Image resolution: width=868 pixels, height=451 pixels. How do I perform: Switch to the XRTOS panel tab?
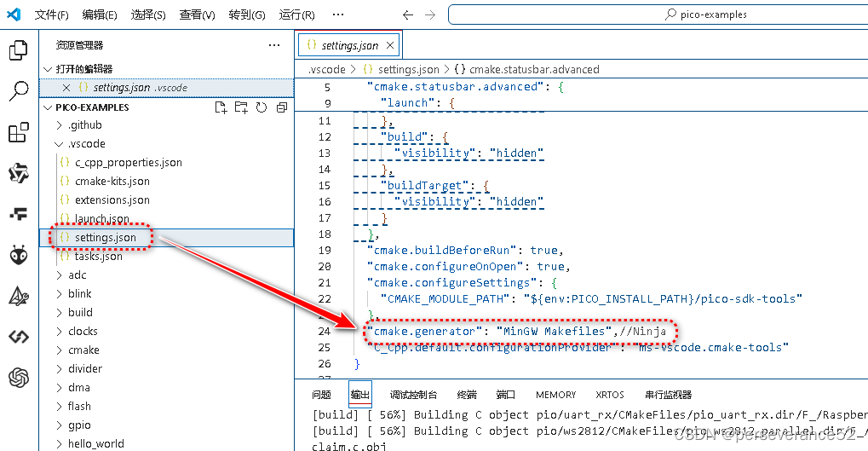pos(610,395)
